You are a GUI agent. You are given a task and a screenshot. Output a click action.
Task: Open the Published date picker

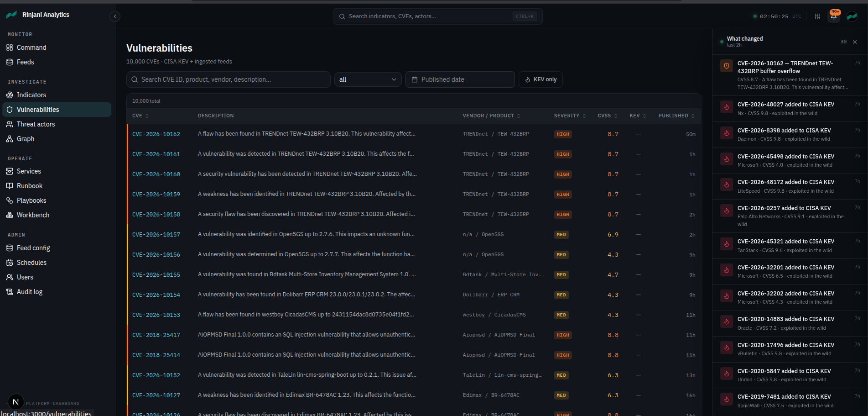coord(460,79)
